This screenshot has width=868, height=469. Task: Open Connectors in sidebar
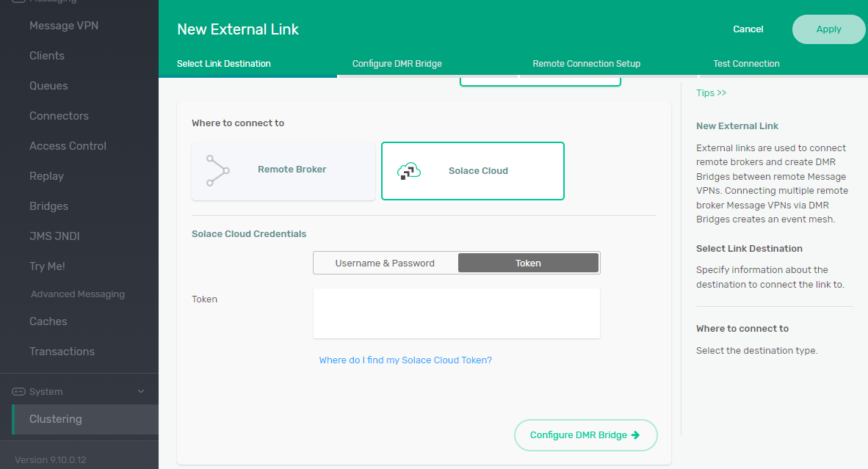coord(59,116)
